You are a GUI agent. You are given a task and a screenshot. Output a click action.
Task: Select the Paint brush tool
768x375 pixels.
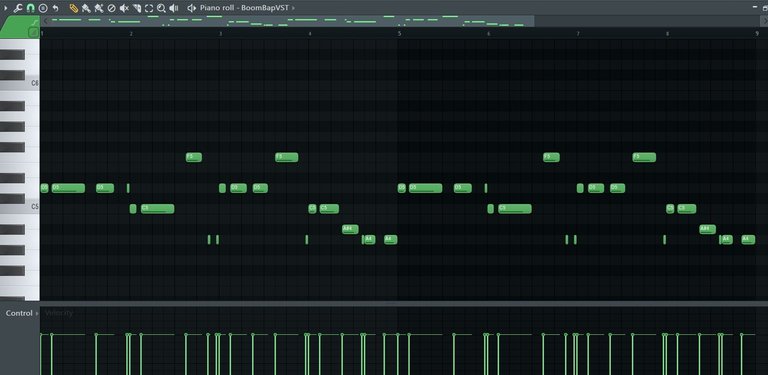tap(86, 8)
